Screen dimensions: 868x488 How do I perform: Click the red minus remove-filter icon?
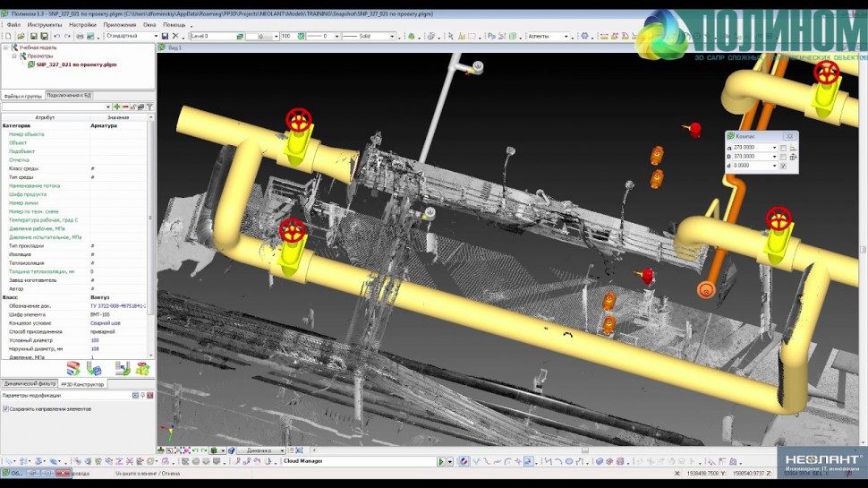point(125,107)
